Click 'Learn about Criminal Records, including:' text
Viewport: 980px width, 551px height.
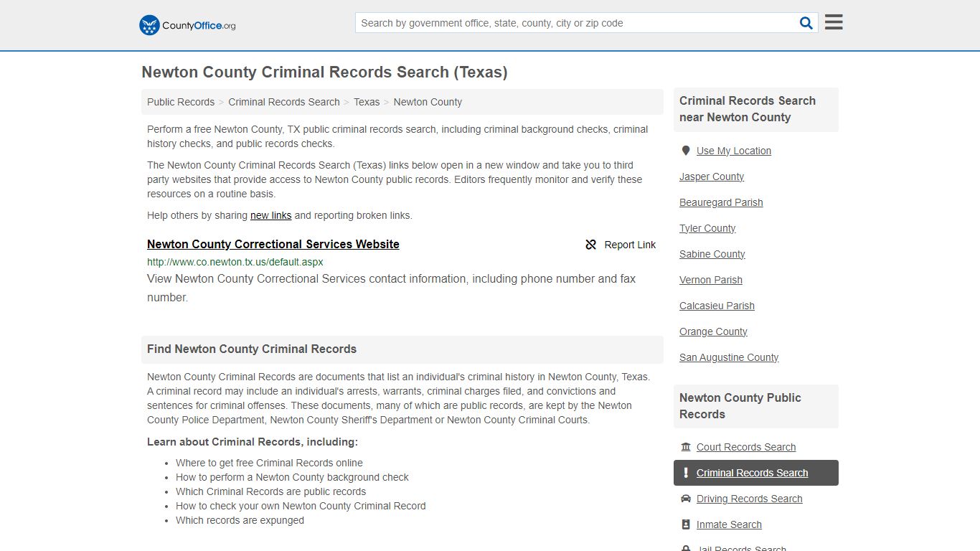click(253, 442)
